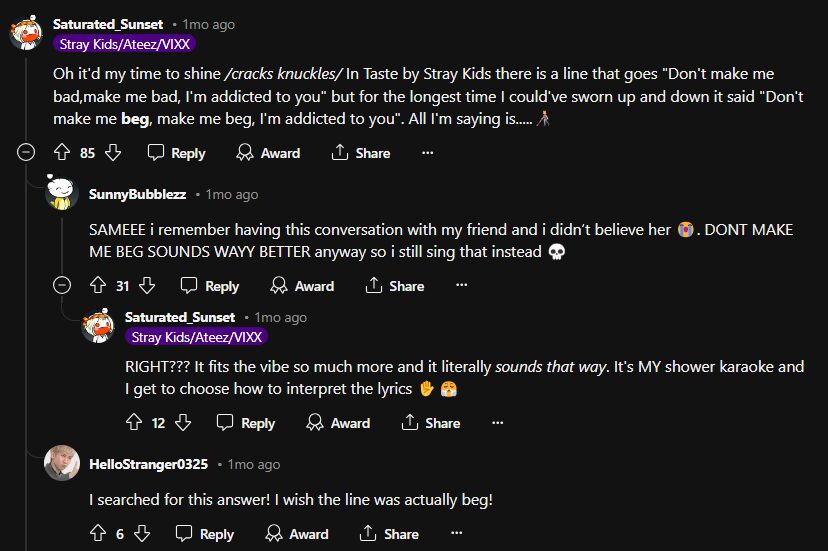Upvote the reply with 12 points
The height and width of the screenshot is (551, 828).
coord(133,423)
